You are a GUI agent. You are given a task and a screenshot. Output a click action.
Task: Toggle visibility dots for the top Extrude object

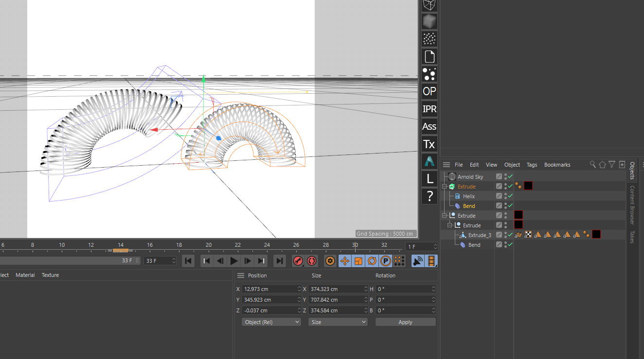[505, 187]
